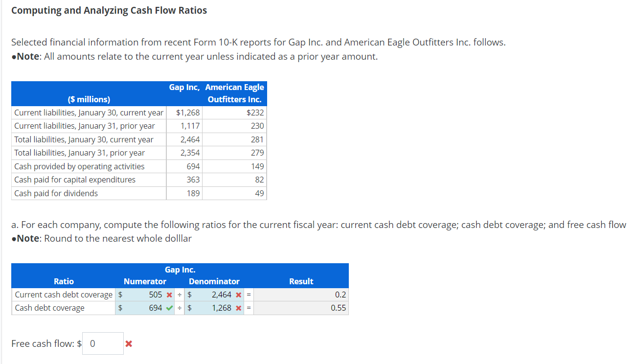
Task: Select row label Current liabilities, January 30, current year
Action: point(89,113)
